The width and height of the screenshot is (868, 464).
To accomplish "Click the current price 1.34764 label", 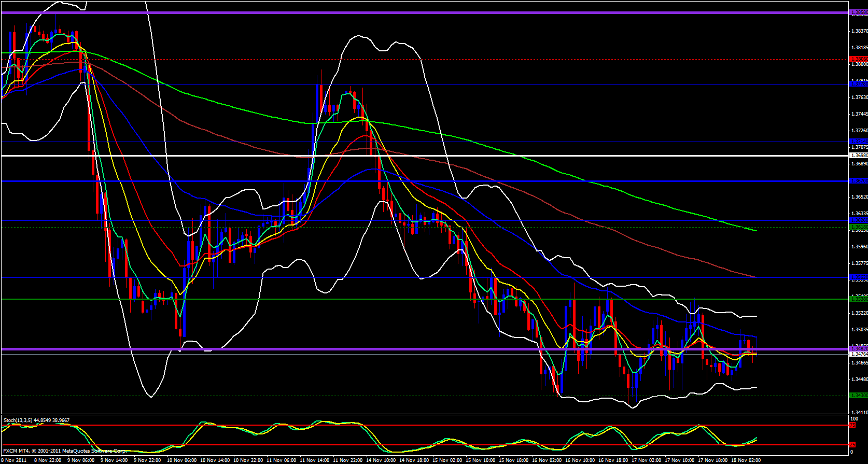I will point(858,354).
